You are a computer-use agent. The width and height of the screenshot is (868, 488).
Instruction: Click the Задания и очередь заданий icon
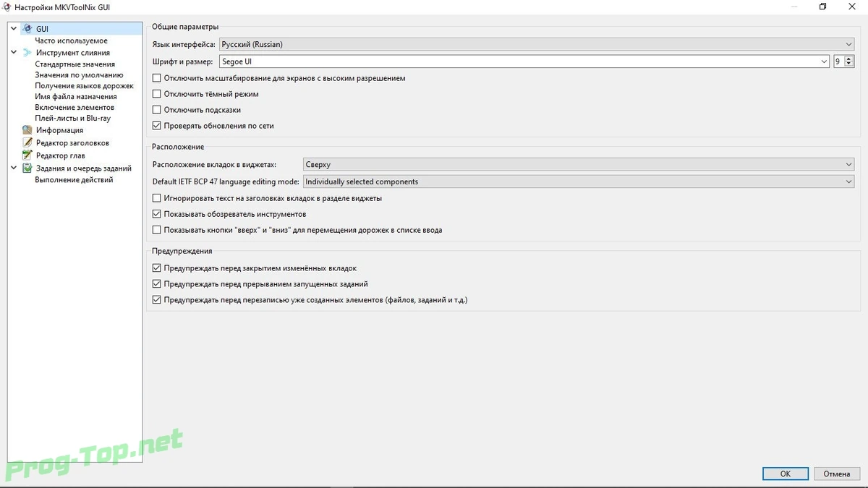[x=27, y=168]
